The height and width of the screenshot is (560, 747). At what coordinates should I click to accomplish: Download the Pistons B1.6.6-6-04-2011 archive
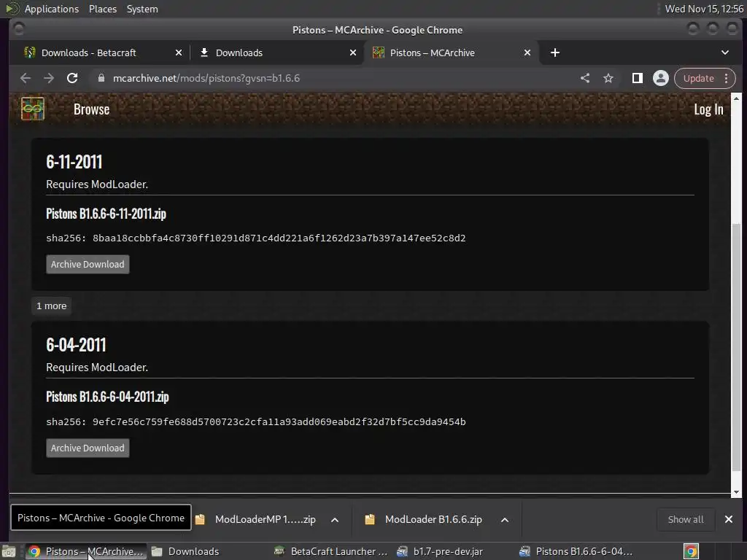click(88, 448)
